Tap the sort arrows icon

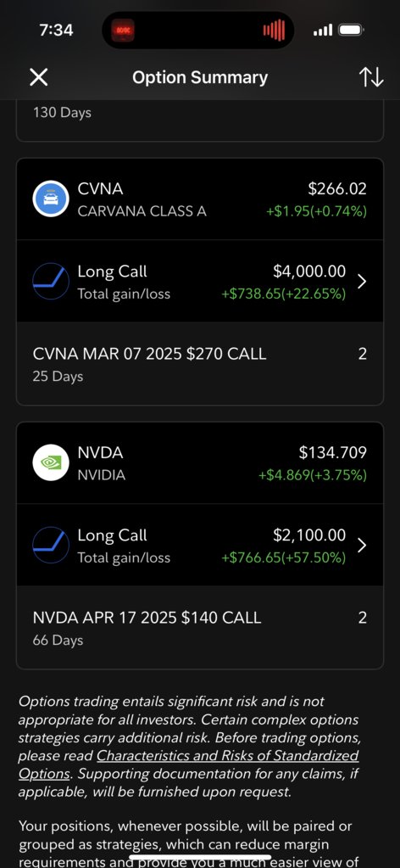(370, 77)
